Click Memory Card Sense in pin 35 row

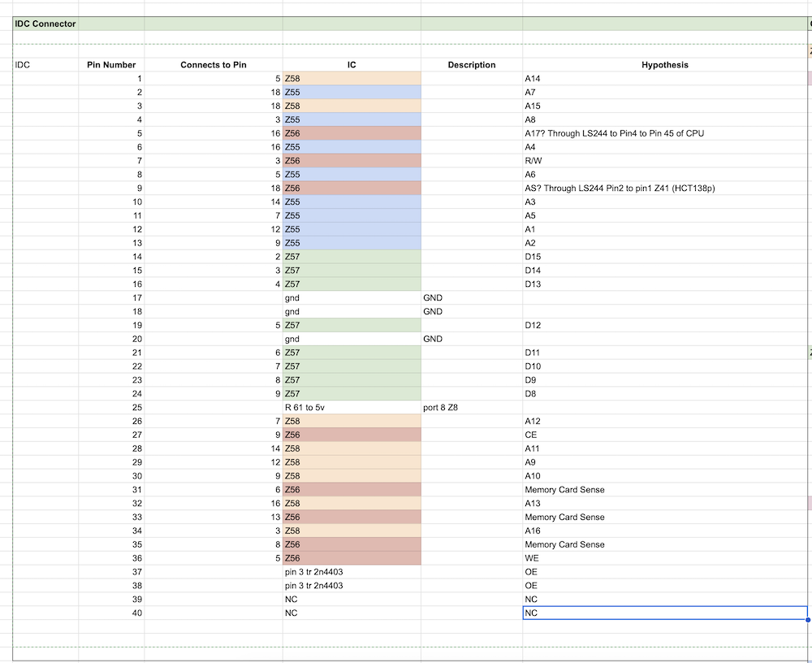(x=665, y=545)
